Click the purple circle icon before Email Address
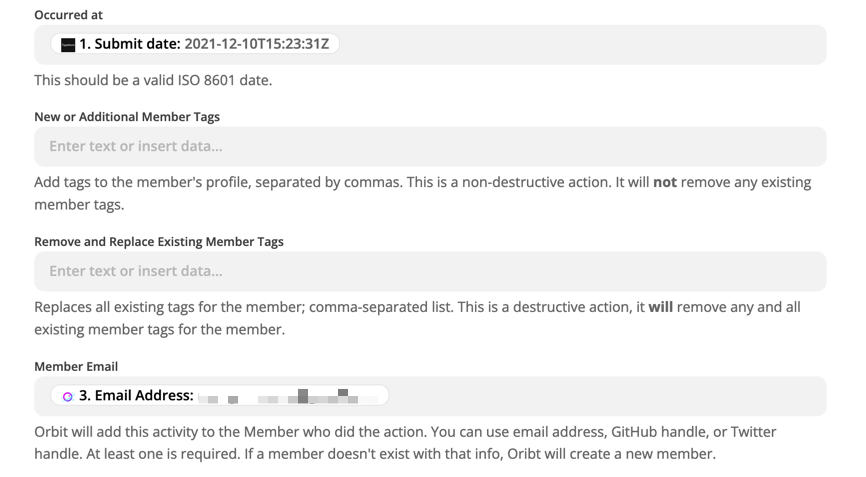The width and height of the screenshot is (866, 477). coord(67,396)
